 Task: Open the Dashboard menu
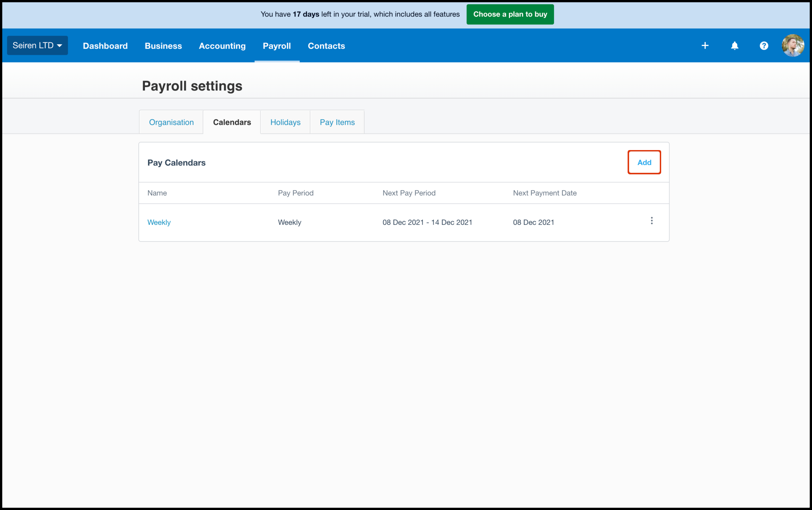click(105, 46)
